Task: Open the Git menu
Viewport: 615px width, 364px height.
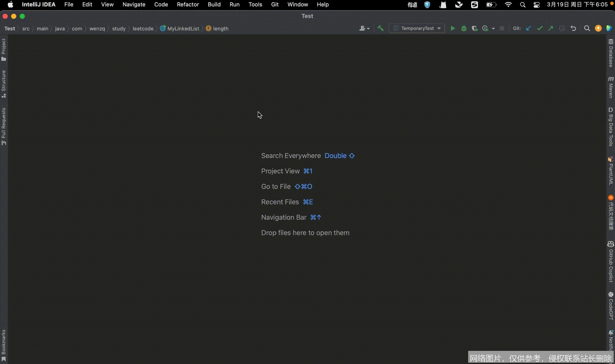Action: click(x=275, y=5)
